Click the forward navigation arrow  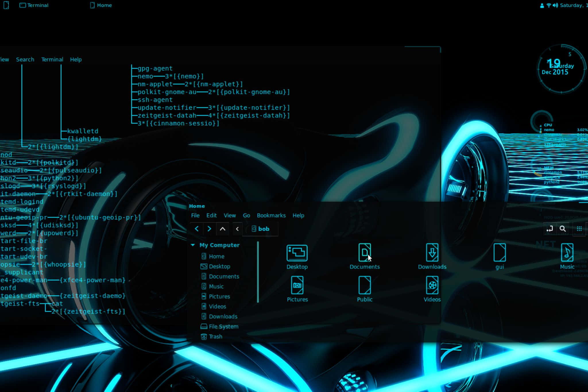pos(209,229)
